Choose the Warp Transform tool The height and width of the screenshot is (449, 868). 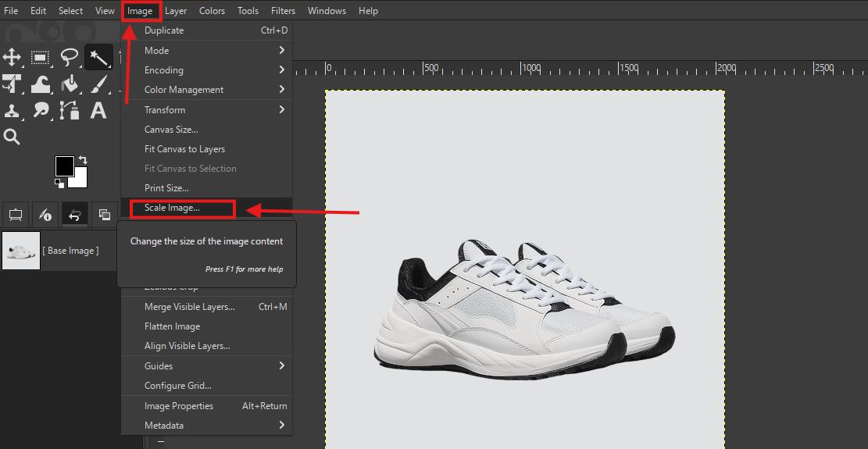click(x=41, y=84)
